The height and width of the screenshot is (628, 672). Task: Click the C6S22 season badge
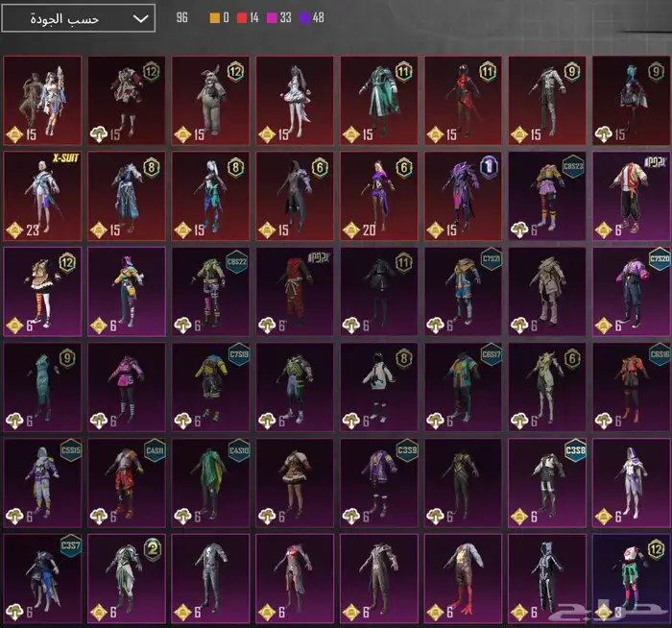(236, 261)
